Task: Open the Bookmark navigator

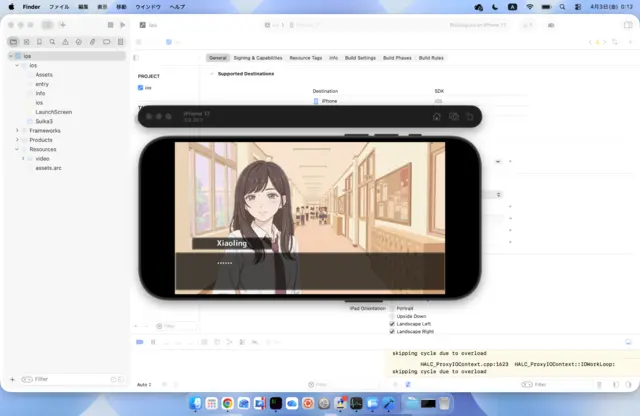Action: click(x=39, y=42)
